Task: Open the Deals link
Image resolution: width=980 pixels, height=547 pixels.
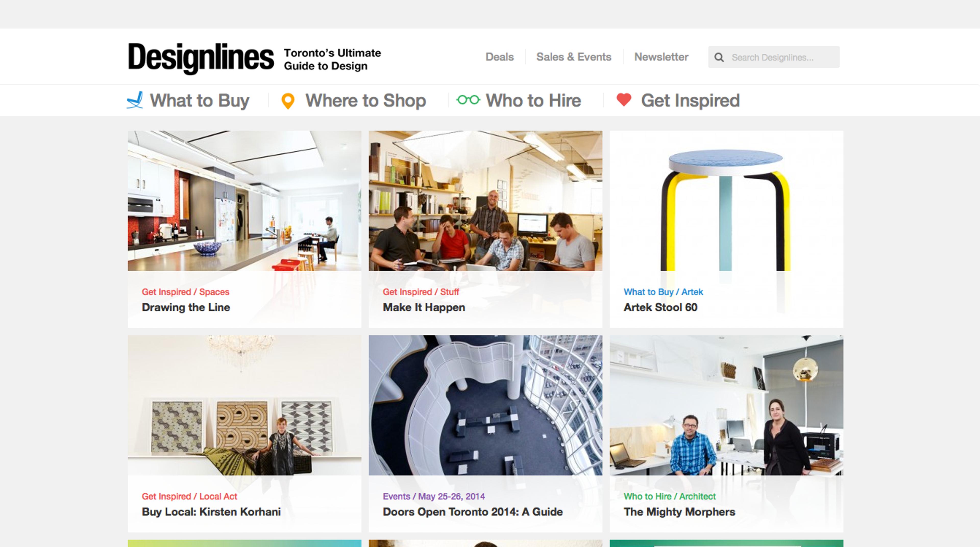Action: 499,57
